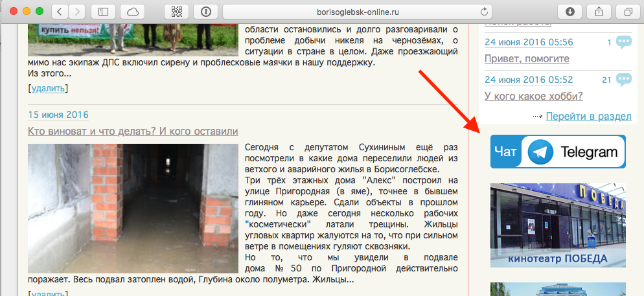Open the кинотеатр ПОБЕДА banner
This screenshot has width=644, height=296.
coord(558,225)
